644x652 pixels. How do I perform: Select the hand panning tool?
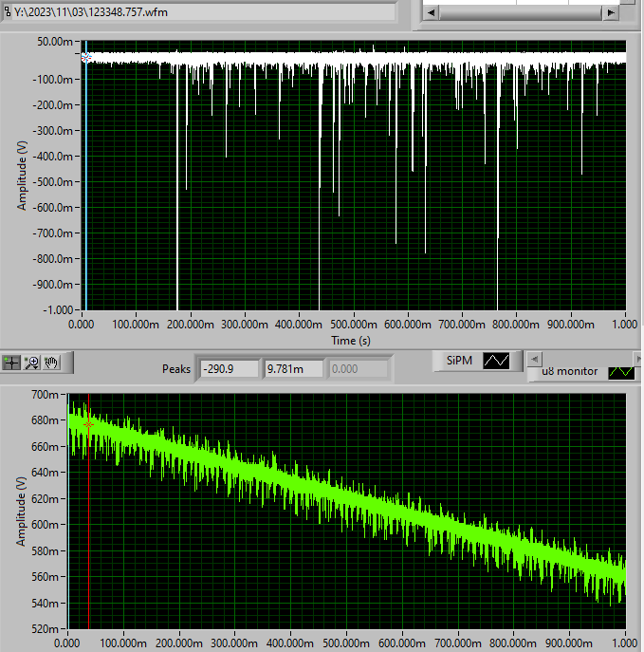click(x=51, y=363)
